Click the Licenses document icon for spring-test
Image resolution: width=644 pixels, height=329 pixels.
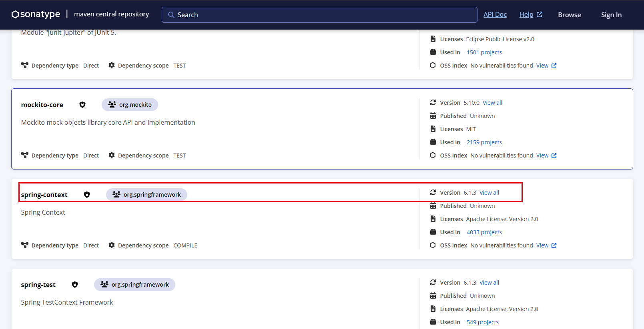click(433, 309)
